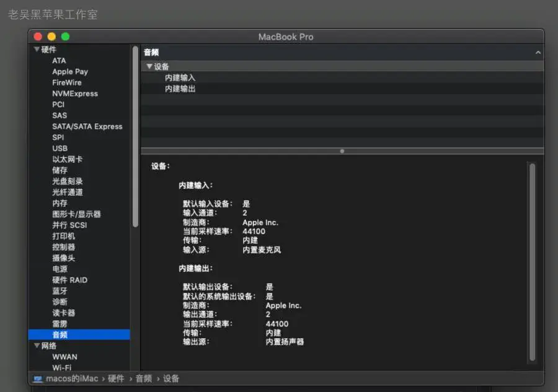Open Apple Pay hardware entry
Screen dimensions: 558x392
pyautogui.click(x=70, y=72)
